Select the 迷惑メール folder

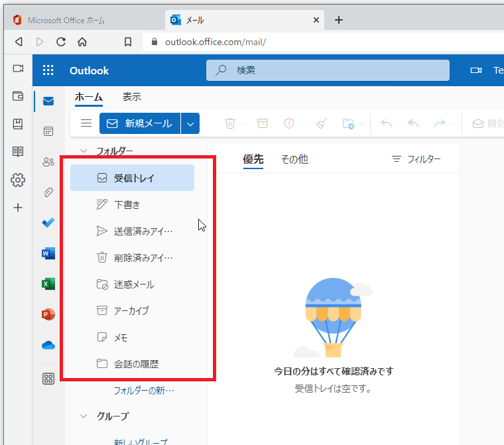point(133,285)
